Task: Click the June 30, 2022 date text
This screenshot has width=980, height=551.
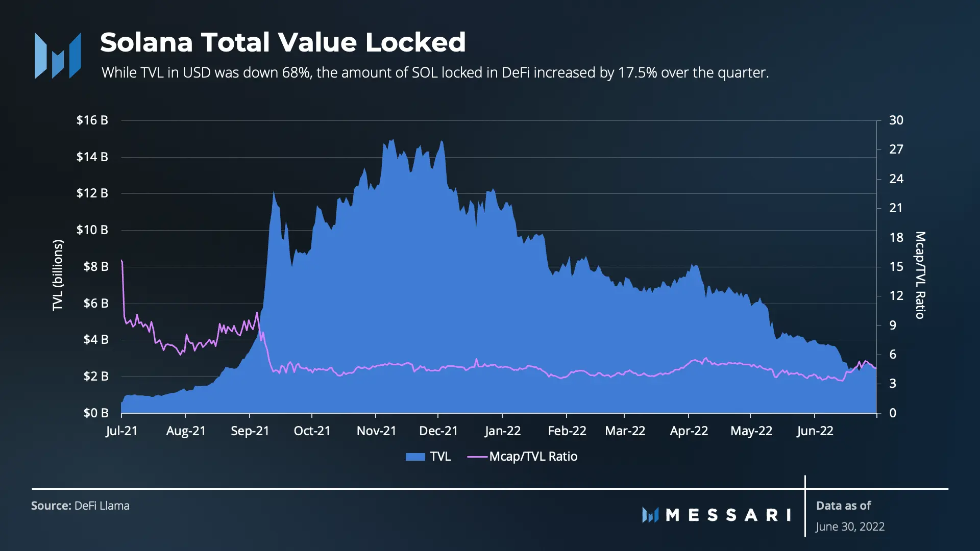Action: tap(850, 527)
